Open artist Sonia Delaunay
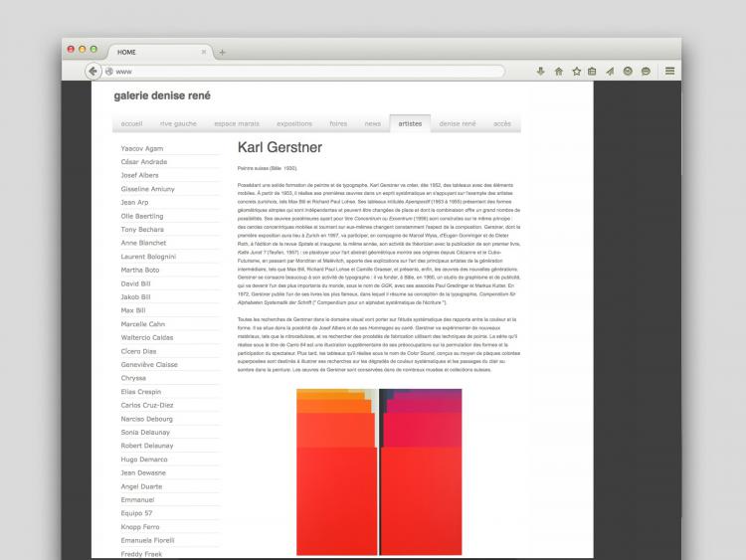 pos(145,432)
